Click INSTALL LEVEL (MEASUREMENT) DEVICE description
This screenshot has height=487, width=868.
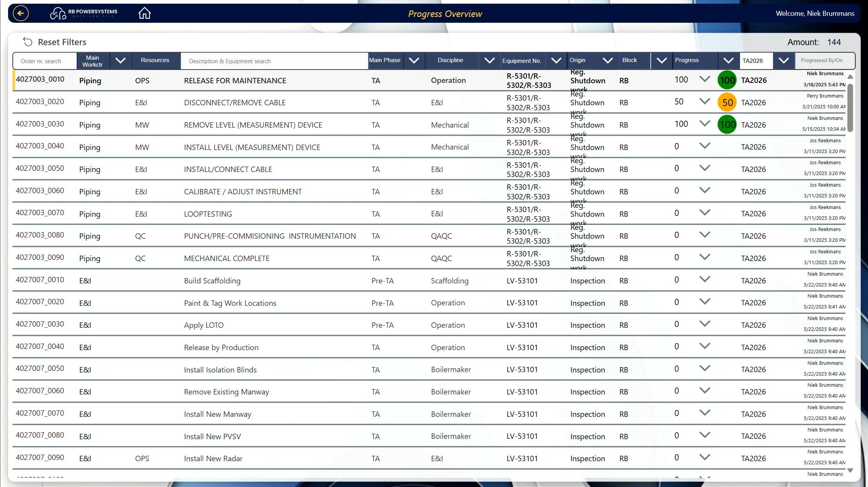point(252,147)
